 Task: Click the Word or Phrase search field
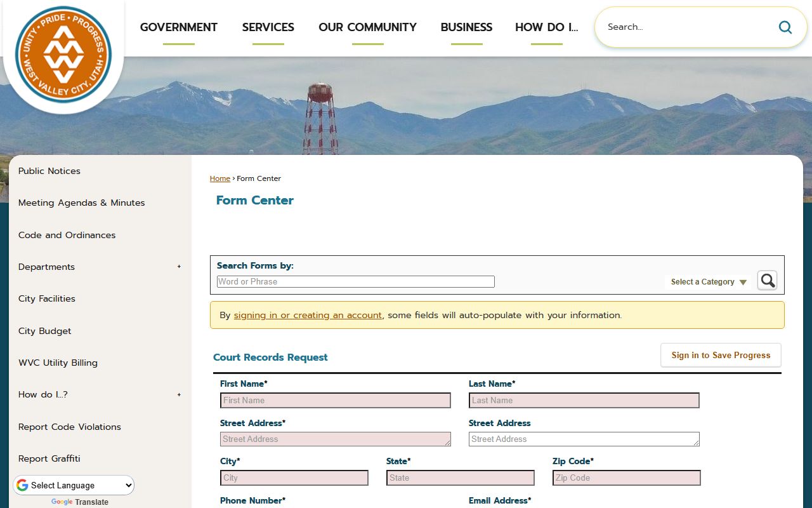coord(355,281)
